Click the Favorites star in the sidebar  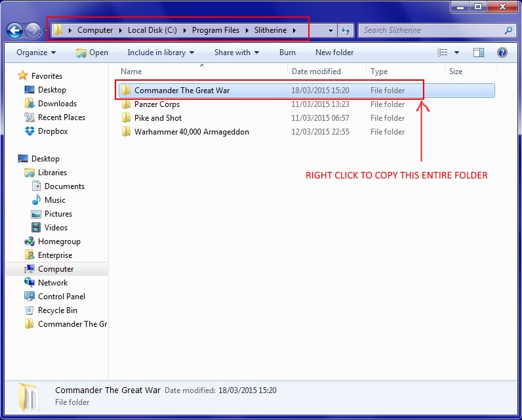click(23, 75)
